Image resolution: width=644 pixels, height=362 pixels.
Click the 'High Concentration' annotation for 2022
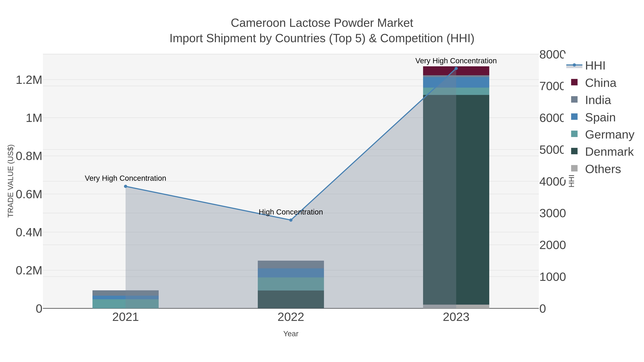click(291, 212)
